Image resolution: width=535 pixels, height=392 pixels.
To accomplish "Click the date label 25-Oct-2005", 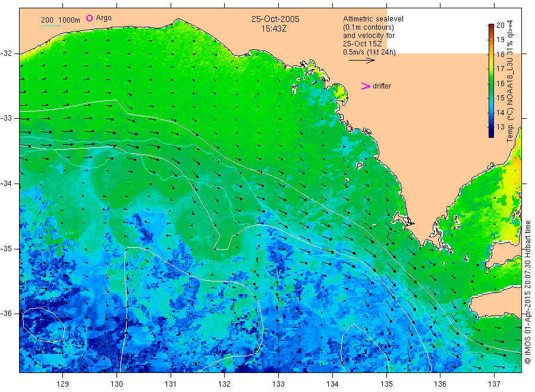I will point(275,19).
